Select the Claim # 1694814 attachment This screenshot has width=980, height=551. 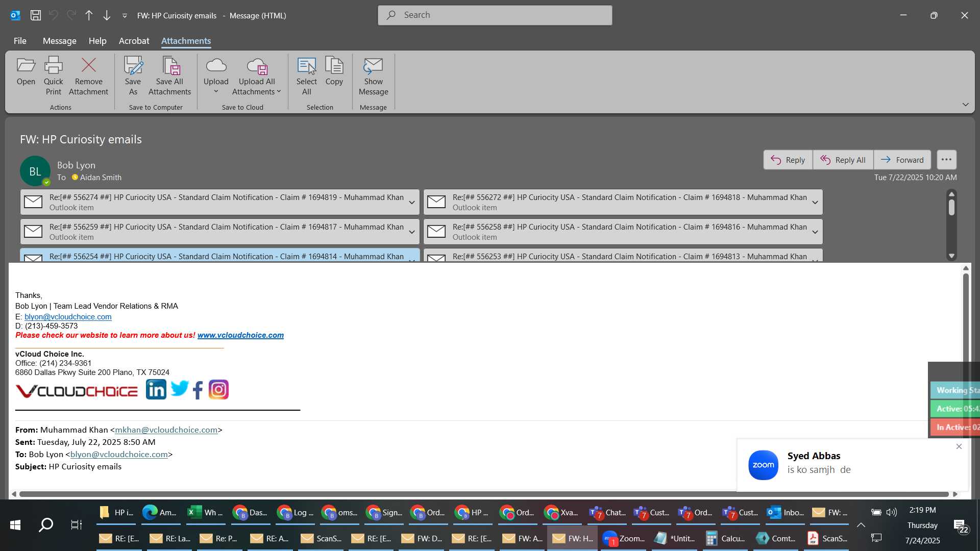[219, 256]
